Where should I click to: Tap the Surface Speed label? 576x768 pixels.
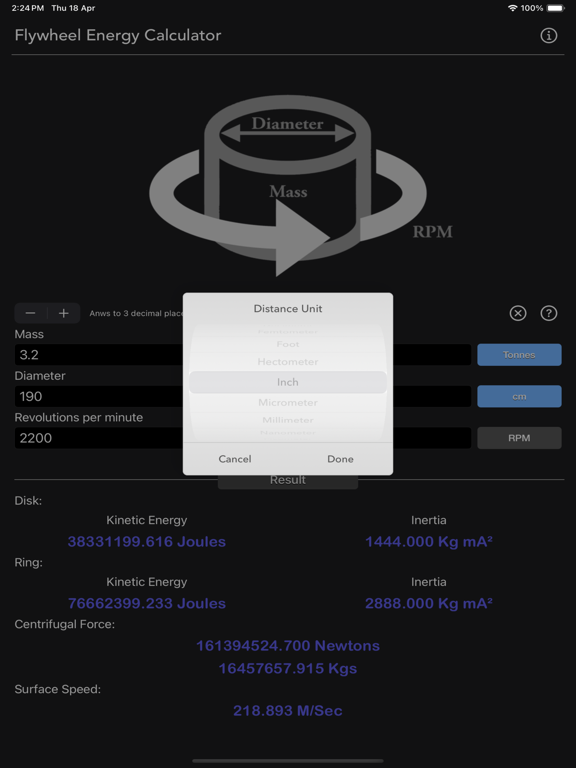[57, 690]
